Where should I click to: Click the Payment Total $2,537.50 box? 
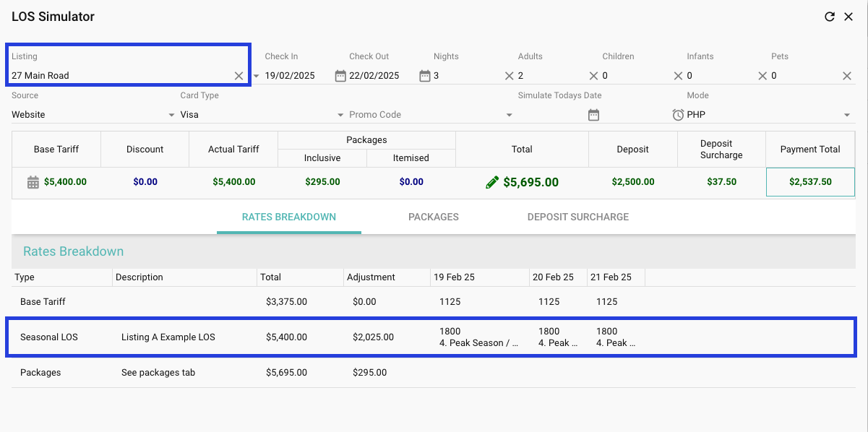click(809, 182)
